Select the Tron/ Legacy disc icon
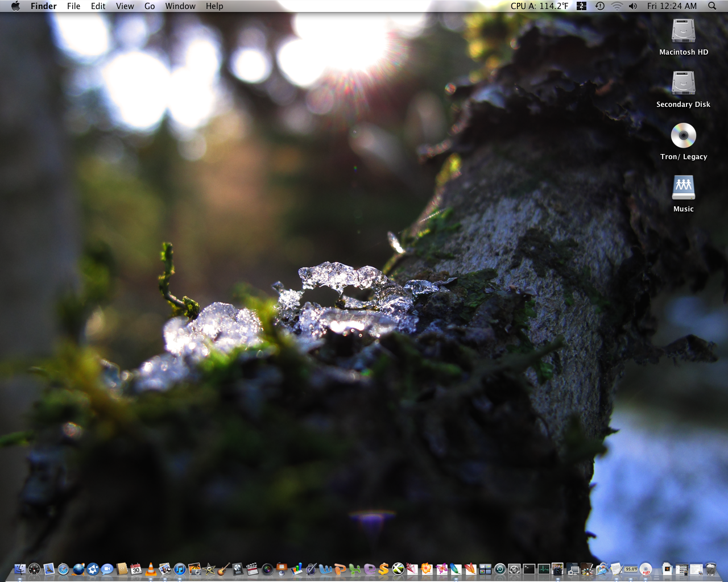The height and width of the screenshot is (582, 728). (684, 142)
